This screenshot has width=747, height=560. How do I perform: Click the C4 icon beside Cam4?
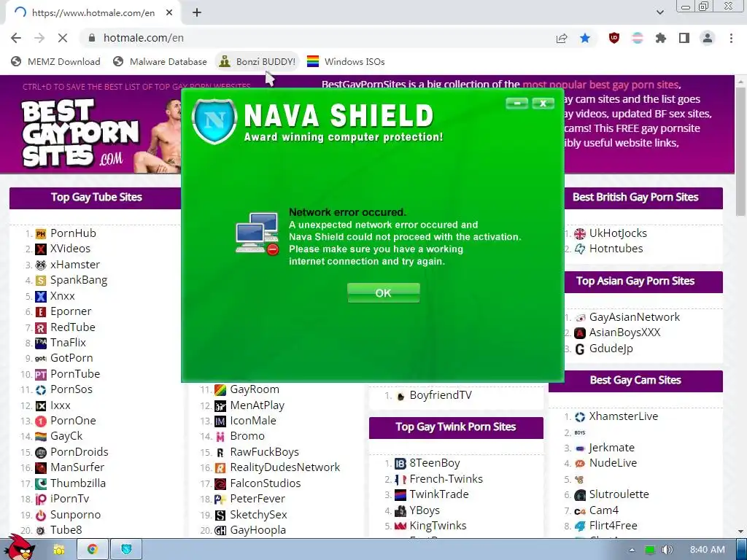[580, 511]
